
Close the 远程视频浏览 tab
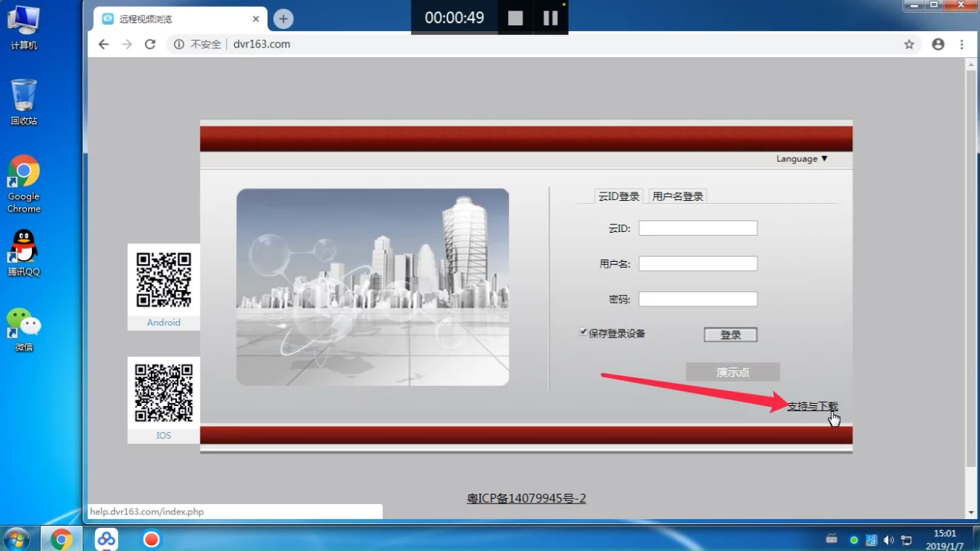pyautogui.click(x=256, y=19)
